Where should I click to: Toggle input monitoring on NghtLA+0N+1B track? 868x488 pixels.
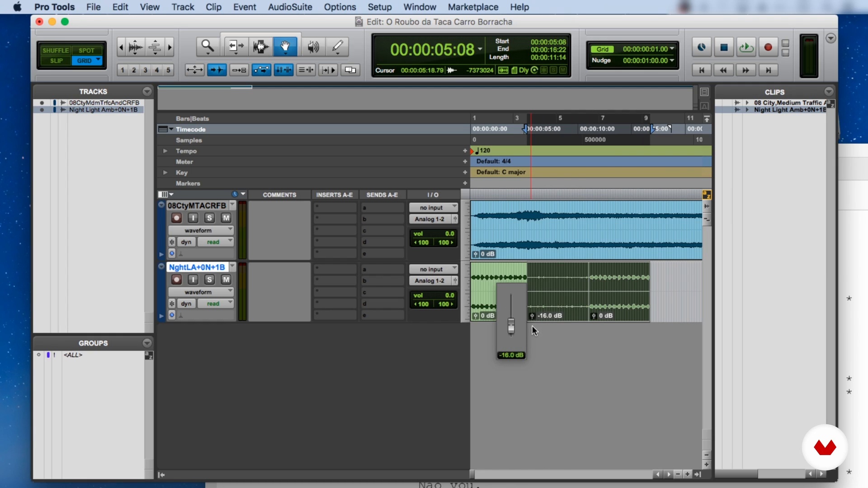pyautogui.click(x=193, y=280)
